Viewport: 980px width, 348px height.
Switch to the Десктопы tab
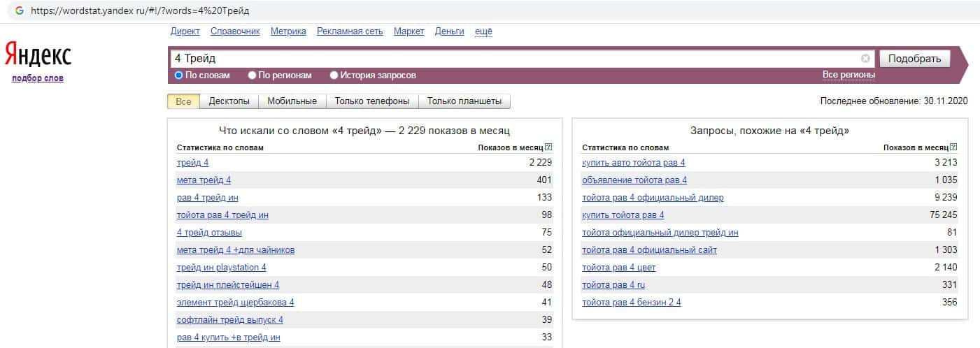click(x=229, y=101)
